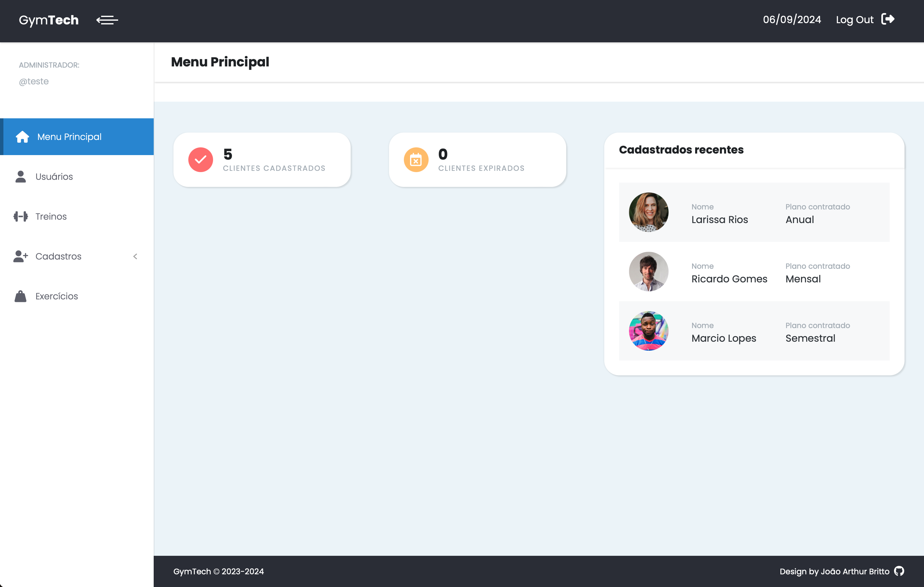Viewport: 924px width, 587px height.
Task: Expand the Cadastros submenu chevron
Action: tap(135, 256)
